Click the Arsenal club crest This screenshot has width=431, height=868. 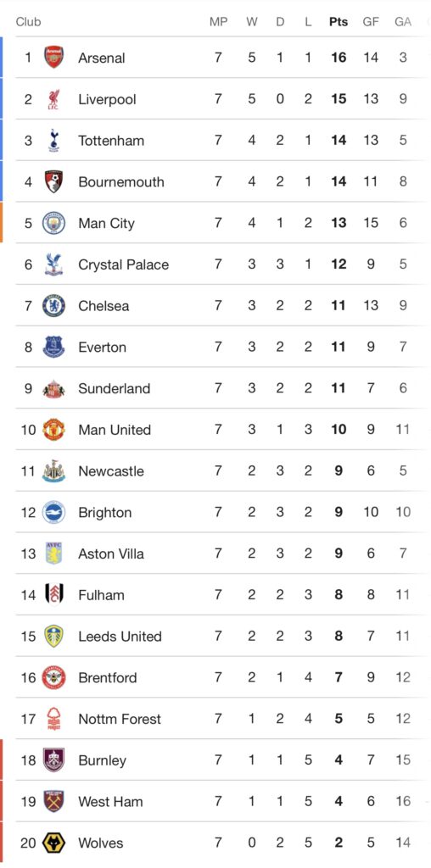pos(53,58)
